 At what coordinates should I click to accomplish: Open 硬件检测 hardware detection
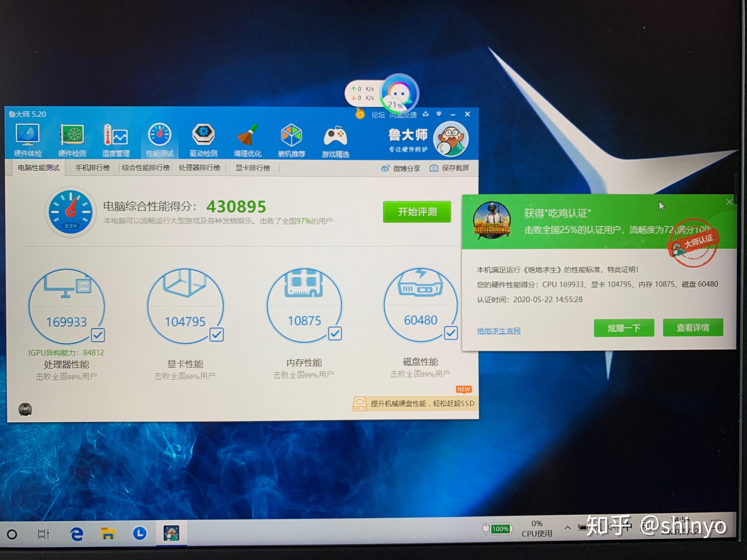pyautogui.click(x=71, y=140)
